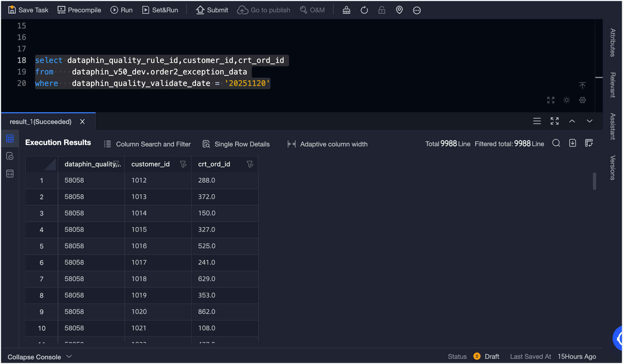Click Go to publish

point(264,10)
